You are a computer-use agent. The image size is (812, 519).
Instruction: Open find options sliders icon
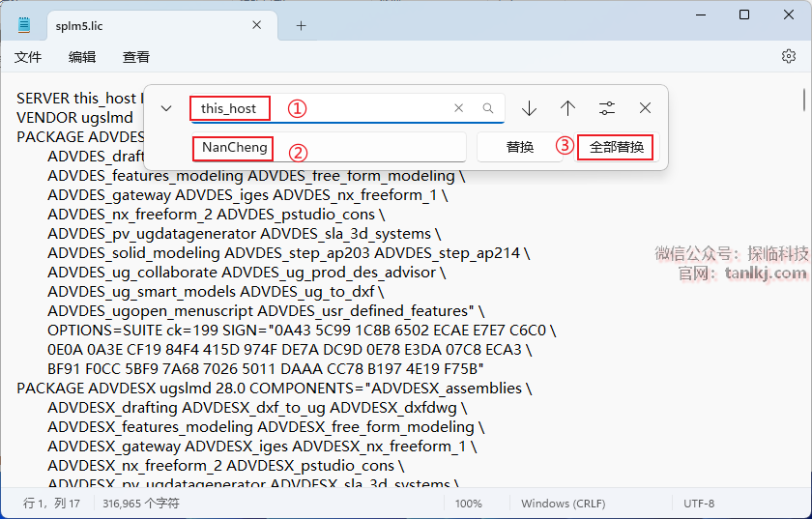coord(606,108)
